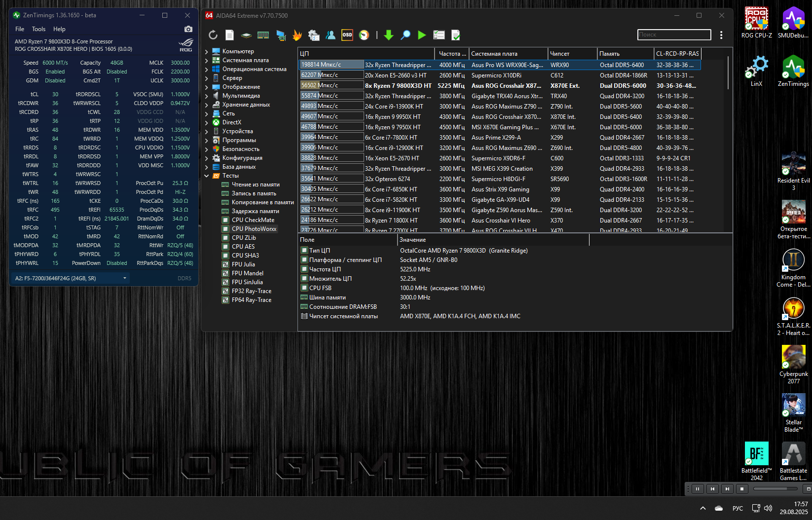Click the gauge dial toolbar icon
Screen dimensions: 812x520
(x=364, y=35)
